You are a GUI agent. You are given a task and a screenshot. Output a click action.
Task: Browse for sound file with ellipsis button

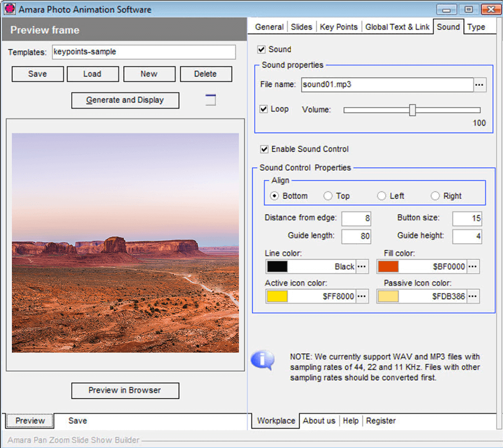point(480,84)
